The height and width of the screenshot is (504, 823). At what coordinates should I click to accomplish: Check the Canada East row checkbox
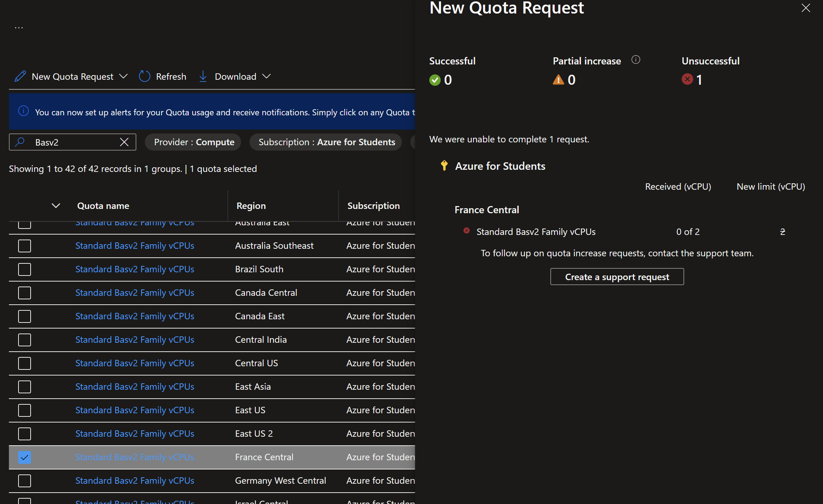[x=25, y=316]
